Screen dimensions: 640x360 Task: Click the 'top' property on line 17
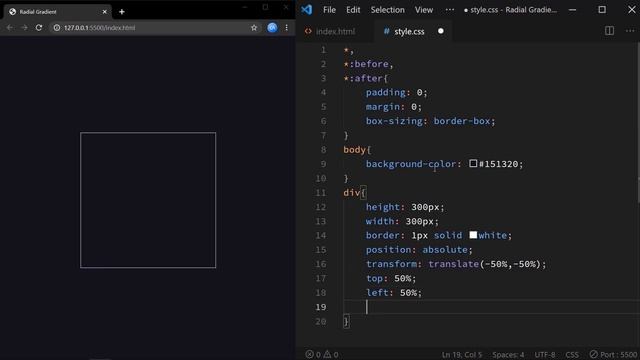point(374,278)
